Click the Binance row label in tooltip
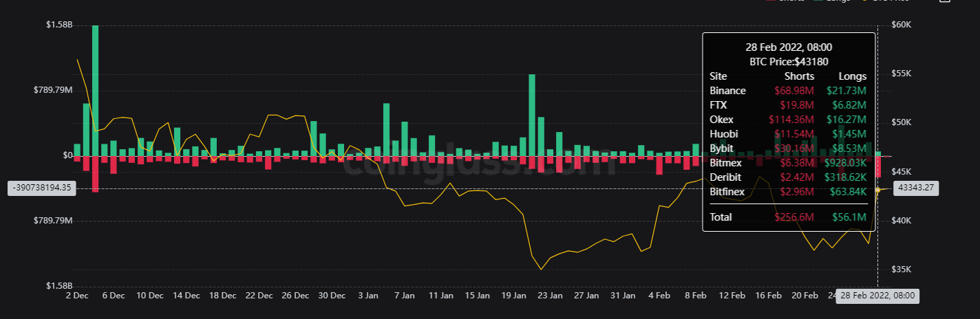Screen dimensions: 980x319 coord(727,91)
